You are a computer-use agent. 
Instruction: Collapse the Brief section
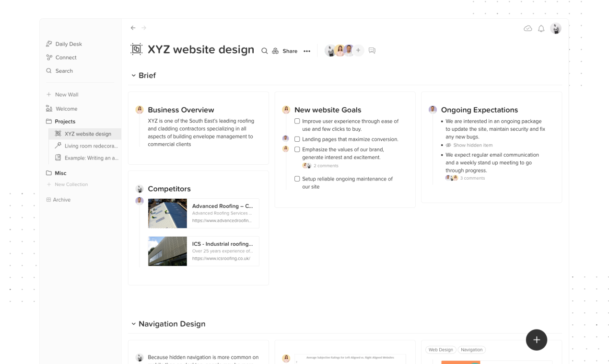[x=134, y=75]
